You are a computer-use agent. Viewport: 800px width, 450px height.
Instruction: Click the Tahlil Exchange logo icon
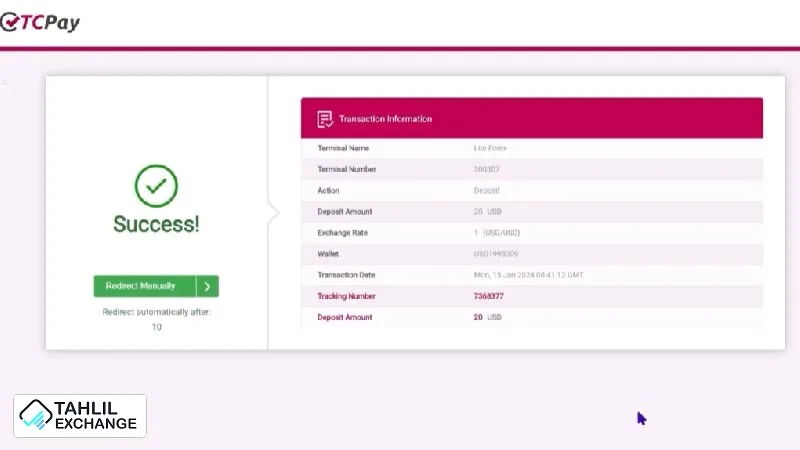point(38,415)
